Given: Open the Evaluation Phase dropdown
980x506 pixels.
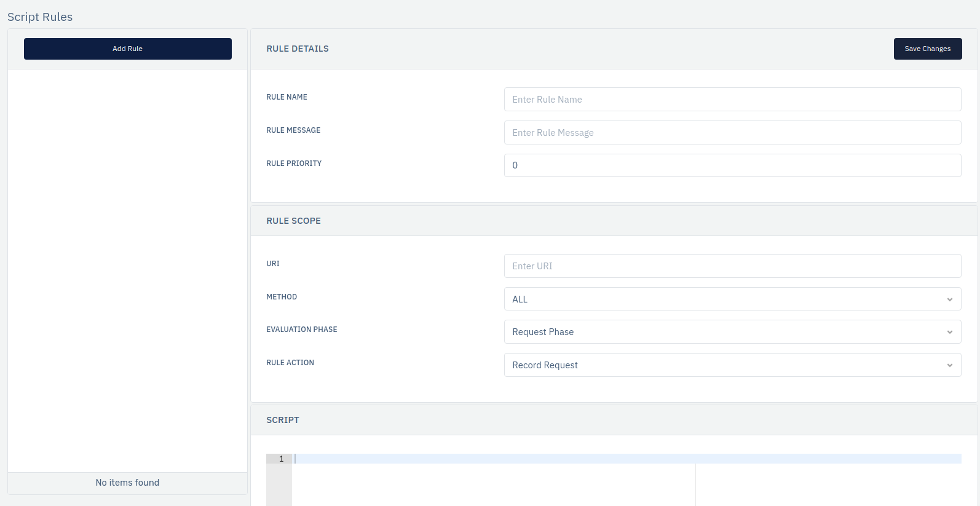Looking at the screenshot, I should tap(732, 331).
